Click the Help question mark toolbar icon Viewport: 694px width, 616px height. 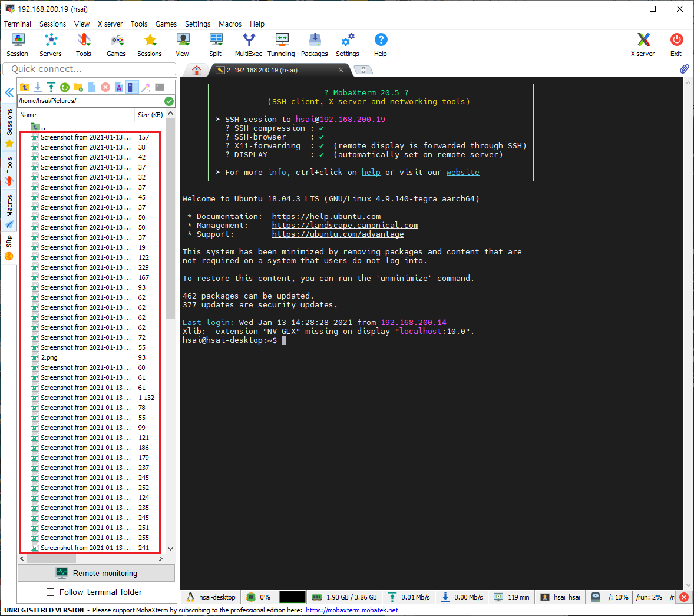380,45
